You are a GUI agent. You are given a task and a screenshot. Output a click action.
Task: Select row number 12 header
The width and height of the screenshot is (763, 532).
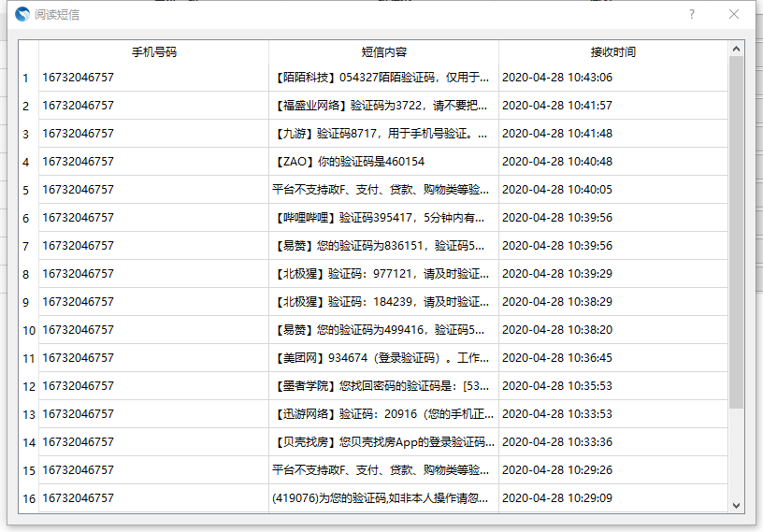28,386
